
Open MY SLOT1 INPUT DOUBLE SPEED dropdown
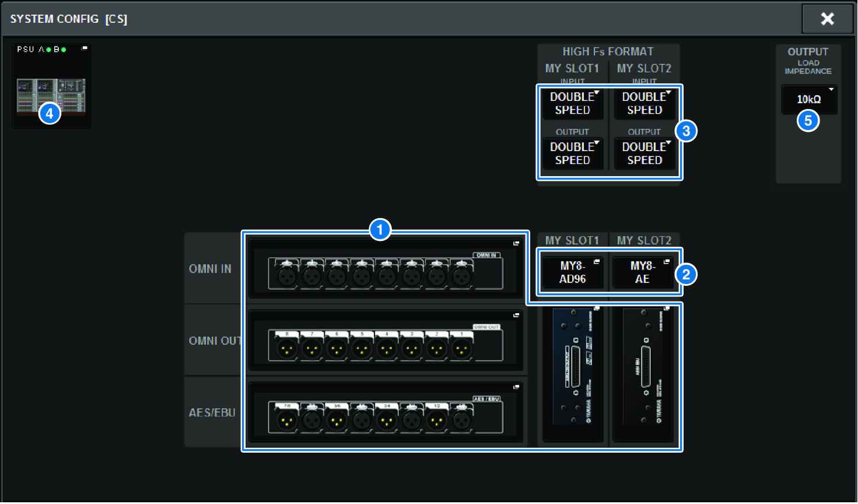click(x=572, y=104)
